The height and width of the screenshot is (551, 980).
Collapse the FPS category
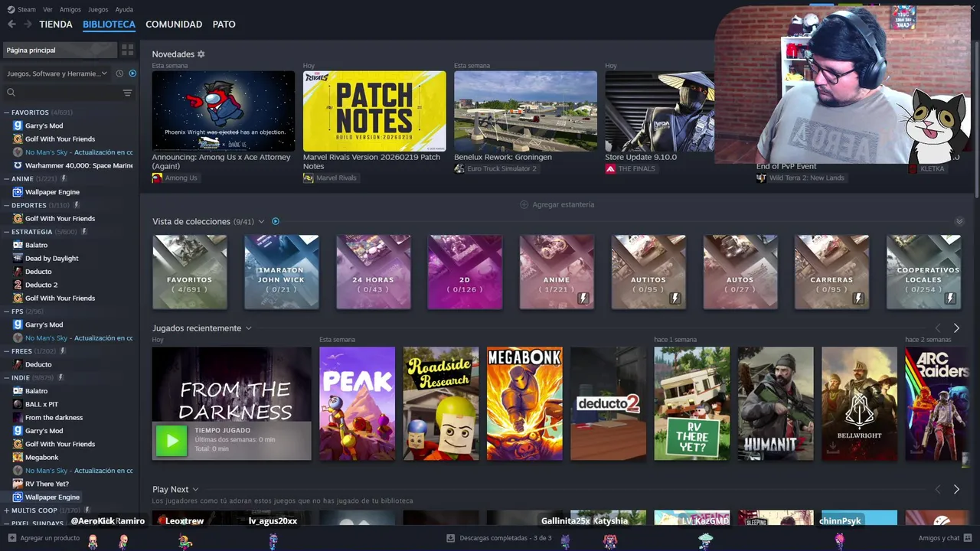coord(7,311)
